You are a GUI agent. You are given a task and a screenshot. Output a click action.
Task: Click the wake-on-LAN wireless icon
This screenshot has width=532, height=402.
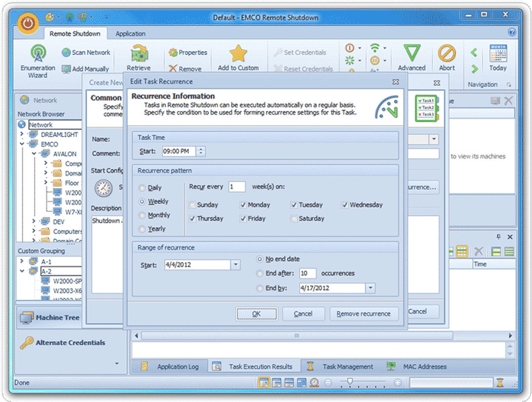pyautogui.click(x=375, y=48)
